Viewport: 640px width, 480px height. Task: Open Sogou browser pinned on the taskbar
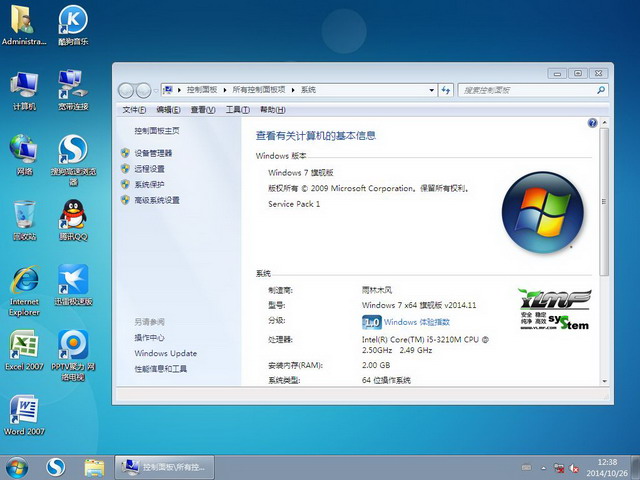pyautogui.click(x=56, y=467)
